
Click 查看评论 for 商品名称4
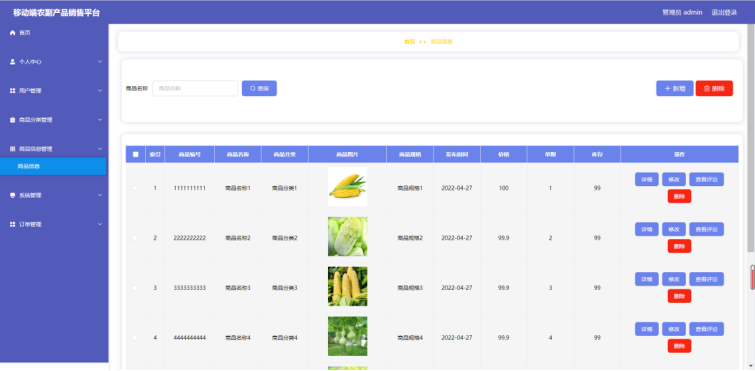point(706,329)
